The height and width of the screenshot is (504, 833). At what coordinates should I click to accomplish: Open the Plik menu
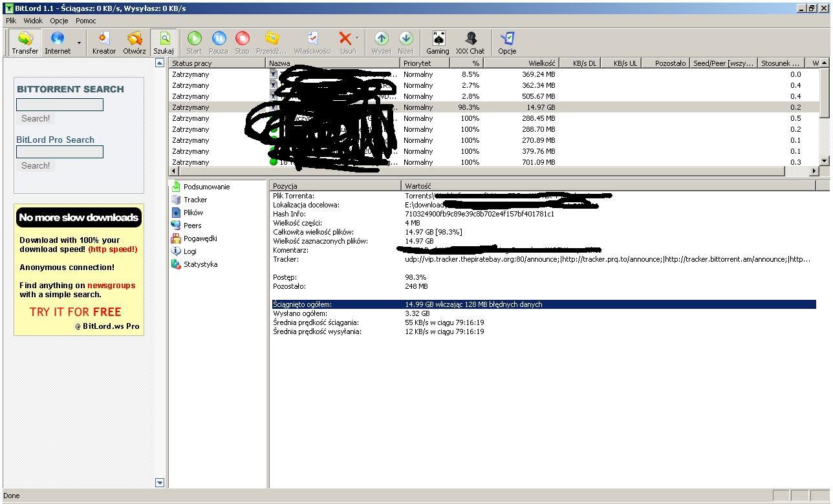(x=11, y=21)
